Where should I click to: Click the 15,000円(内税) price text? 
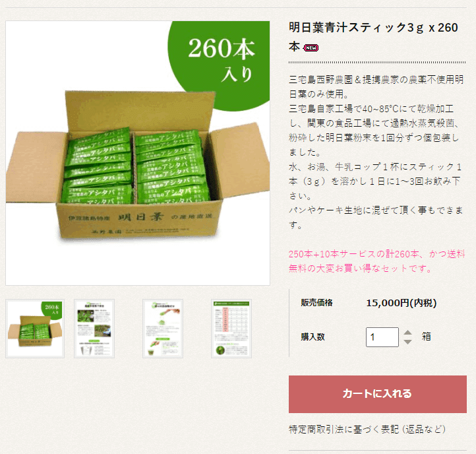tap(402, 303)
